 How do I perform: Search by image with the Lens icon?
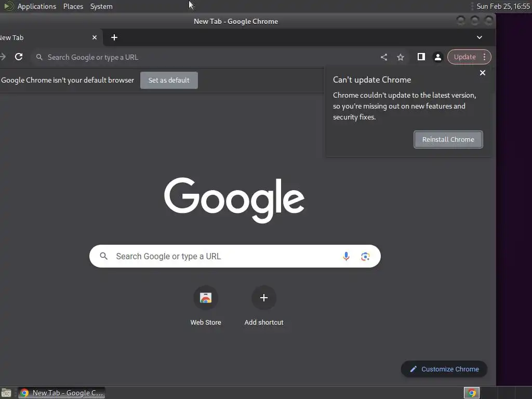[x=365, y=256]
